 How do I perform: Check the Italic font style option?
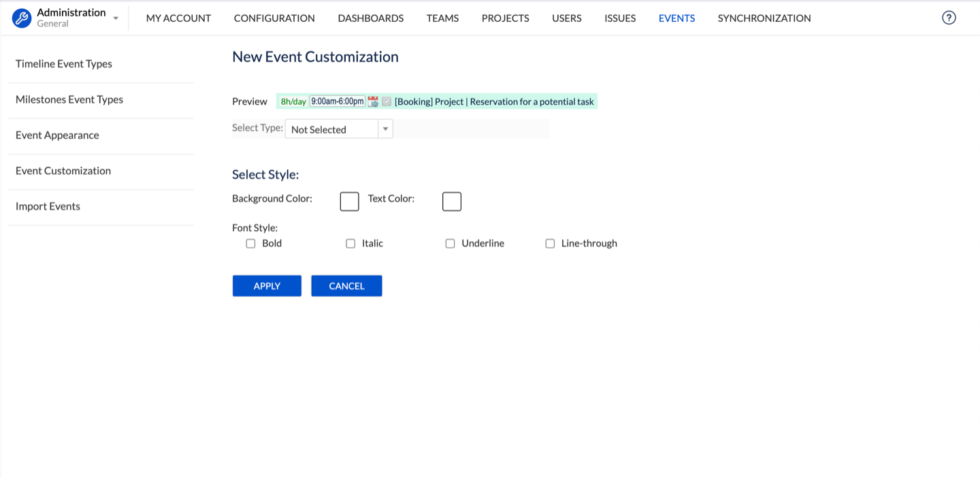(x=350, y=244)
